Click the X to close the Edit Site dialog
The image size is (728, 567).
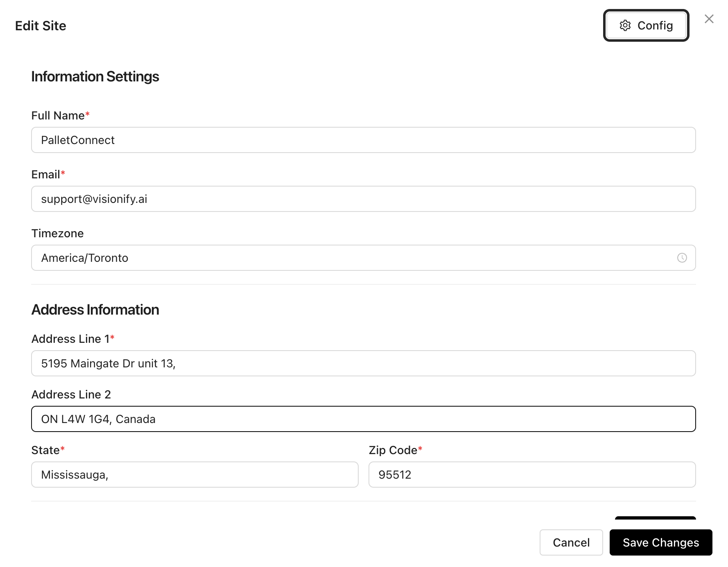[709, 18]
